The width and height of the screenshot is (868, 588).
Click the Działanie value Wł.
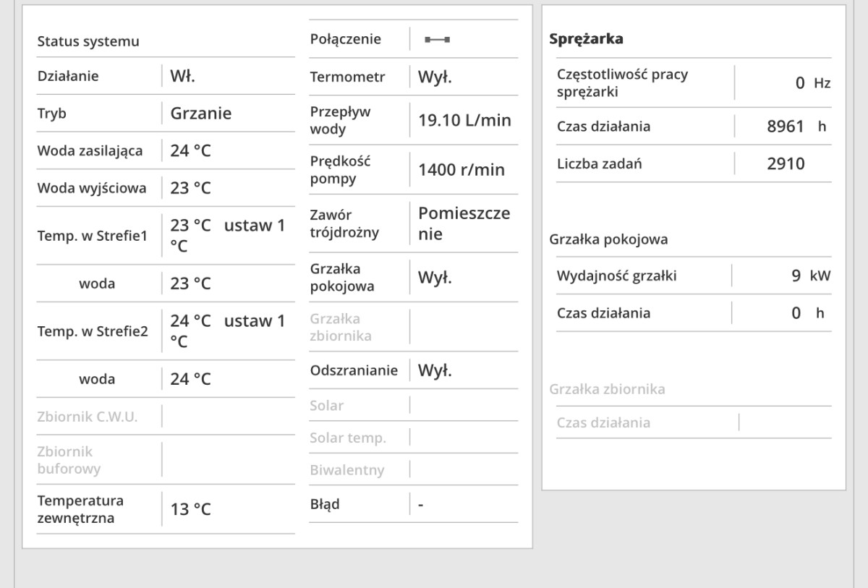[183, 76]
